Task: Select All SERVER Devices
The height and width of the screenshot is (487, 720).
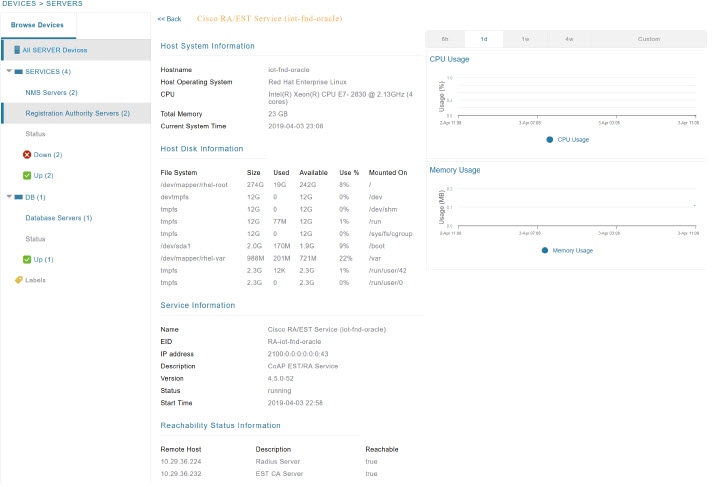Action: pos(76,50)
